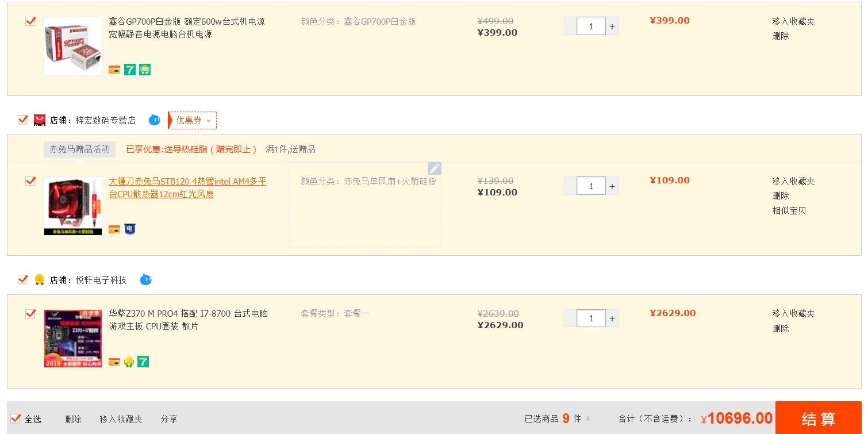Click subtotal ¥2629.00 of 华擎Z370
The height and width of the screenshot is (434, 868).
(673, 313)
